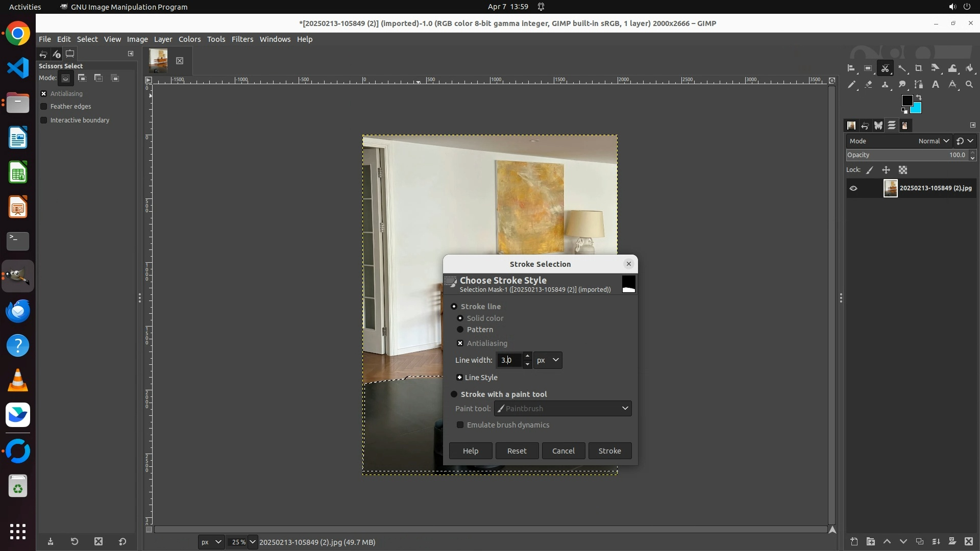The height and width of the screenshot is (551, 980).
Task: Select the Zoom magnifier tool
Action: coord(969,85)
